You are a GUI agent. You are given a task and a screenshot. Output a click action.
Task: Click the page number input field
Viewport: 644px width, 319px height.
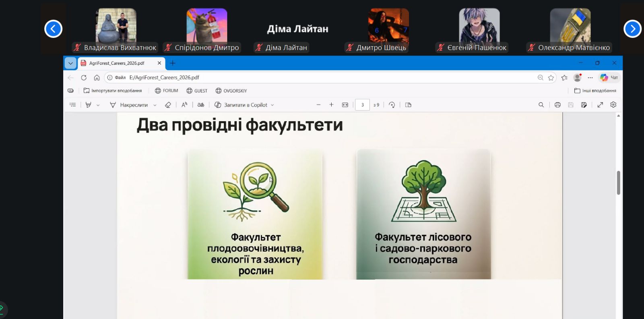pos(362,105)
